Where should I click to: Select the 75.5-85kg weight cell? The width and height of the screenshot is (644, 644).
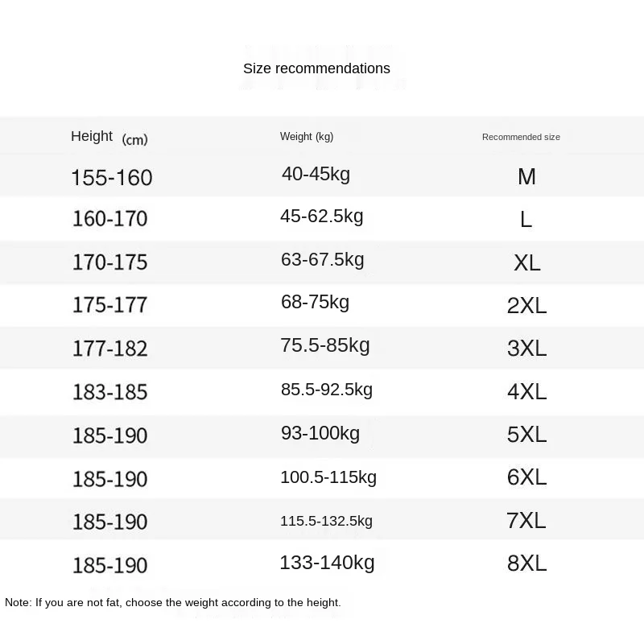324,345
